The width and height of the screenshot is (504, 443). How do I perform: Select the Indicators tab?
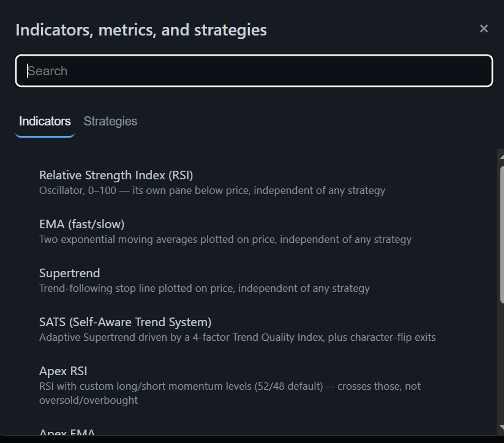point(45,121)
